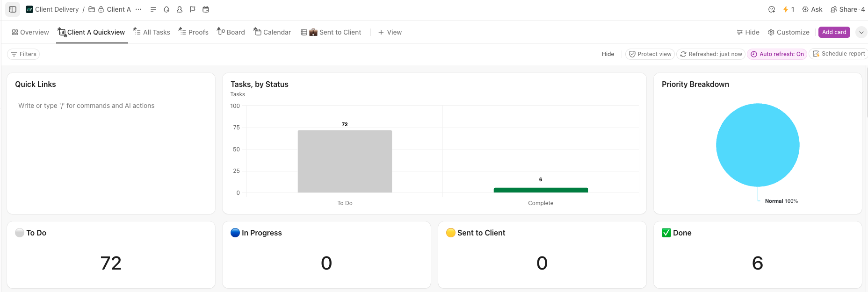
Task: Switch to the All Tasks tab
Action: pos(152,32)
